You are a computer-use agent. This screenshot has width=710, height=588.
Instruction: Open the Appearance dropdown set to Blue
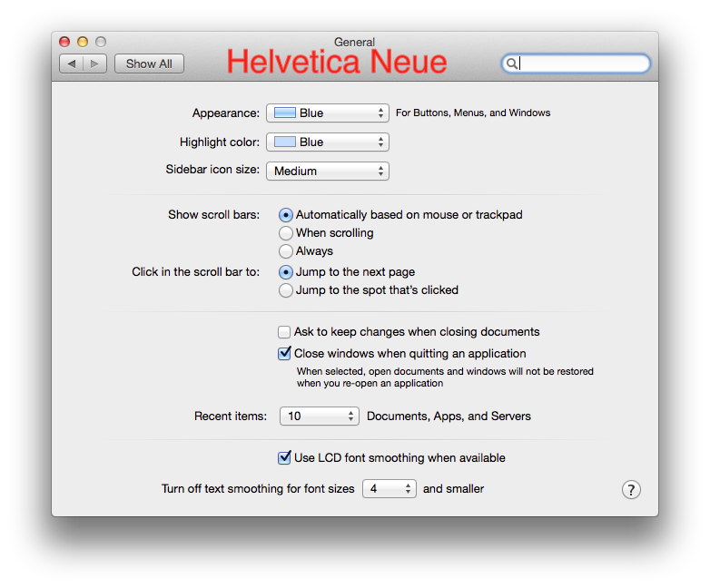[x=328, y=113]
